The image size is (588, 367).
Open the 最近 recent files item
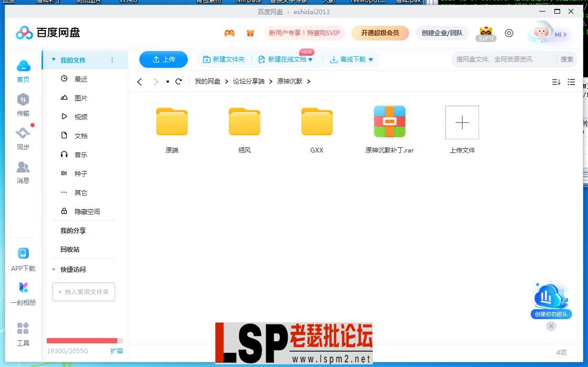(x=80, y=79)
